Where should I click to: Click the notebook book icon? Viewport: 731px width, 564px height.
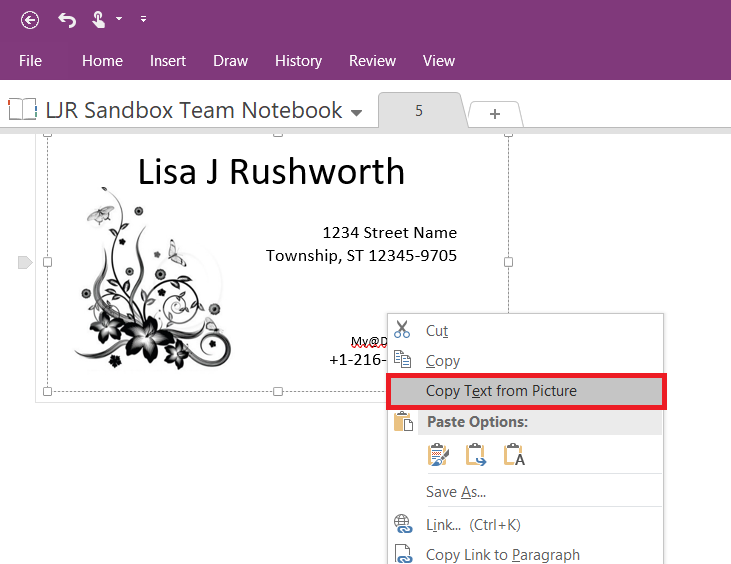22,110
